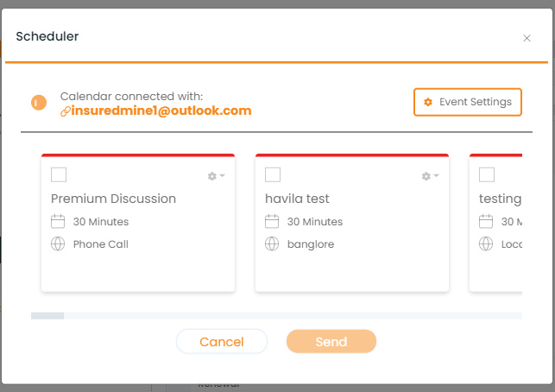Image resolution: width=555 pixels, height=392 pixels.
Task: Click the globe icon beside banglore
Action: pyautogui.click(x=272, y=244)
